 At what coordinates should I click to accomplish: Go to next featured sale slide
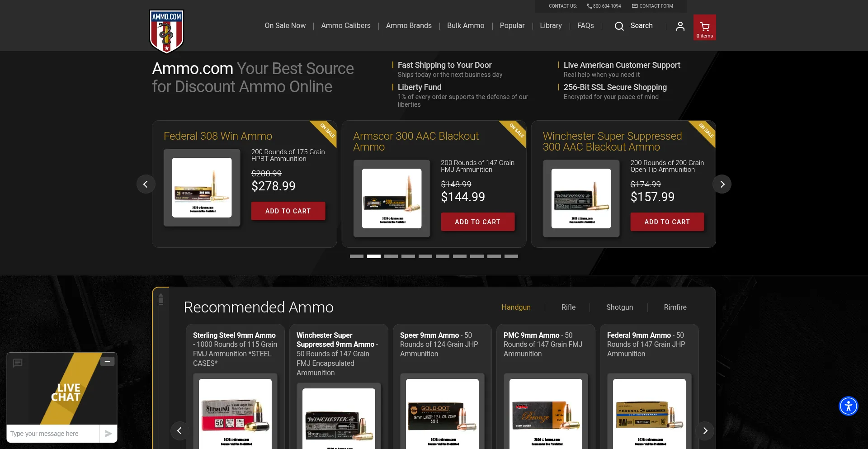722,184
